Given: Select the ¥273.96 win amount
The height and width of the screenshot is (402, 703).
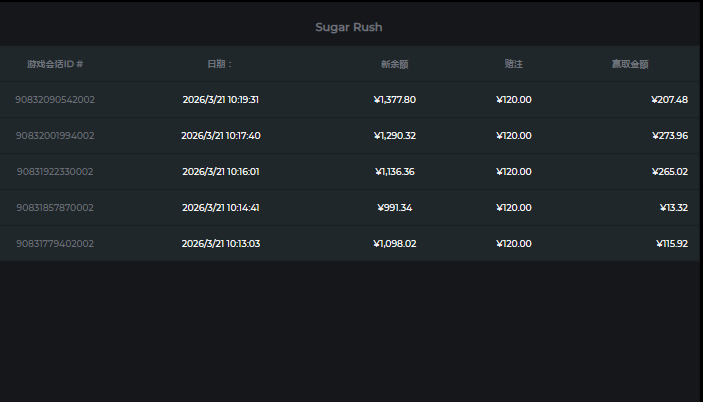Looking at the screenshot, I should (669, 136).
